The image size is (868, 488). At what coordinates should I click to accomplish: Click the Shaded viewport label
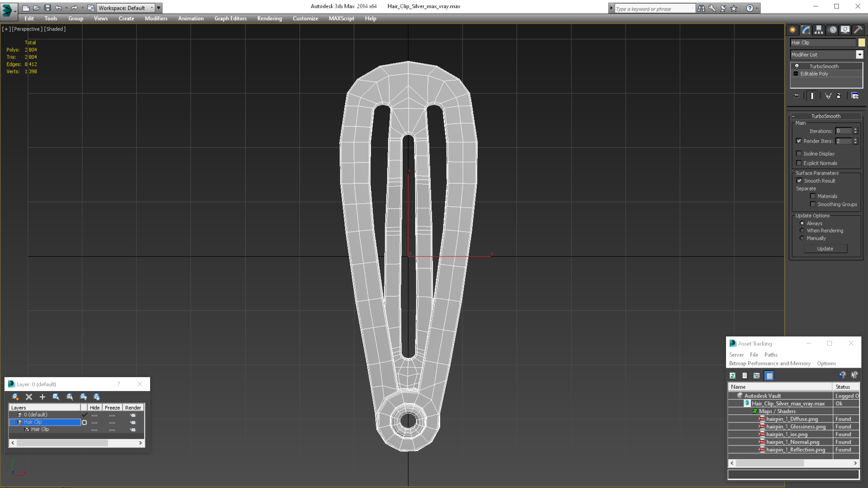55,29
